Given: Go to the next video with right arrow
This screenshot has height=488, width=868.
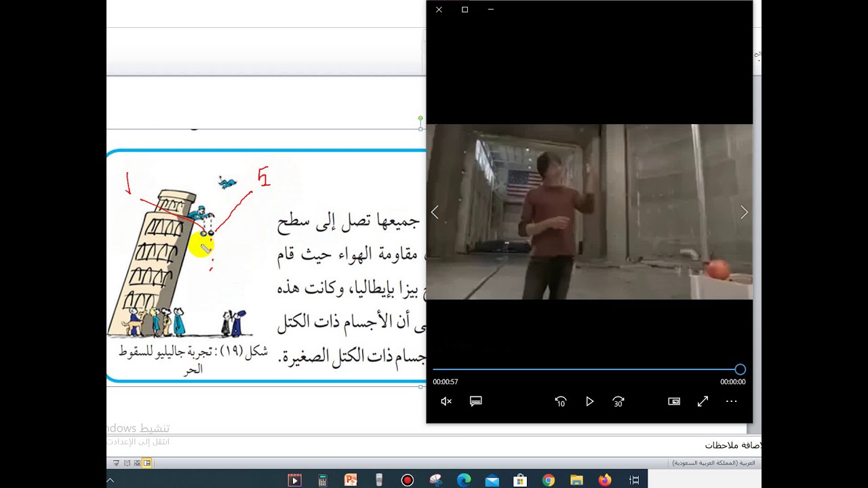Looking at the screenshot, I should (x=744, y=212).
